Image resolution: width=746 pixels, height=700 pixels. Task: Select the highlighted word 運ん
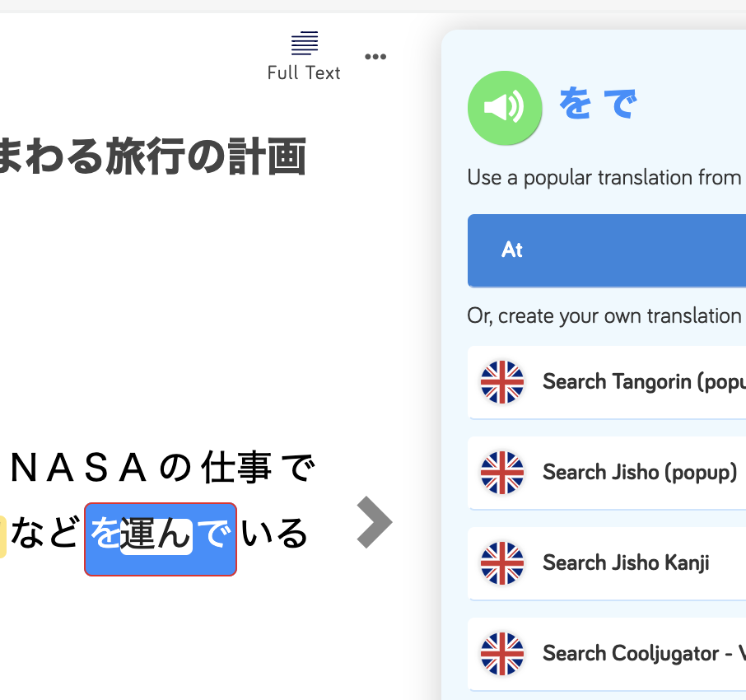156,536
